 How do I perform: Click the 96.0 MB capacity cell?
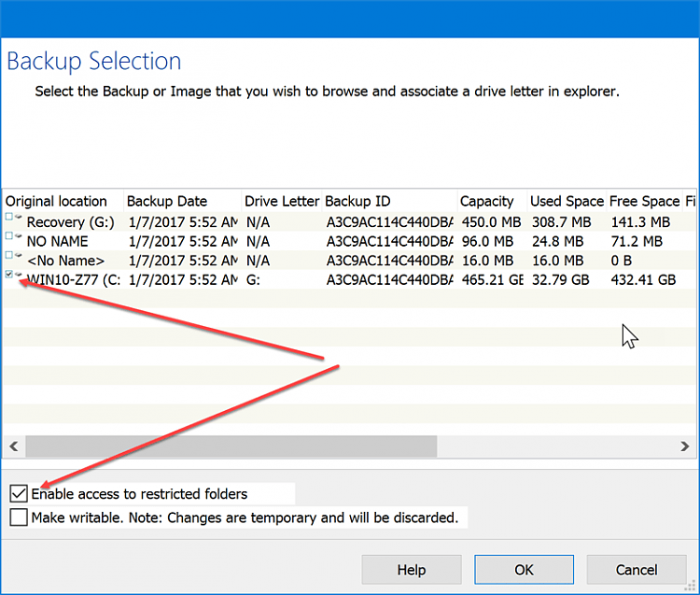(487, 241)
